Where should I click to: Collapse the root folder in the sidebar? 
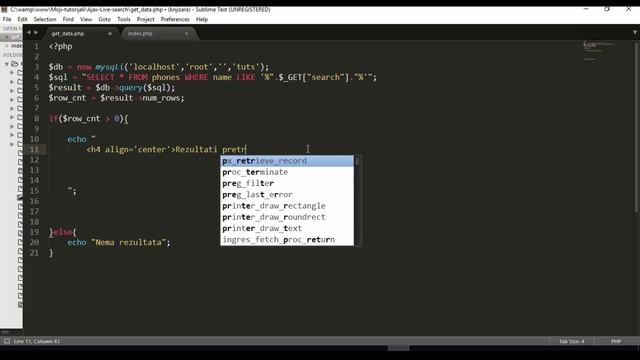[x=7, y=64]
